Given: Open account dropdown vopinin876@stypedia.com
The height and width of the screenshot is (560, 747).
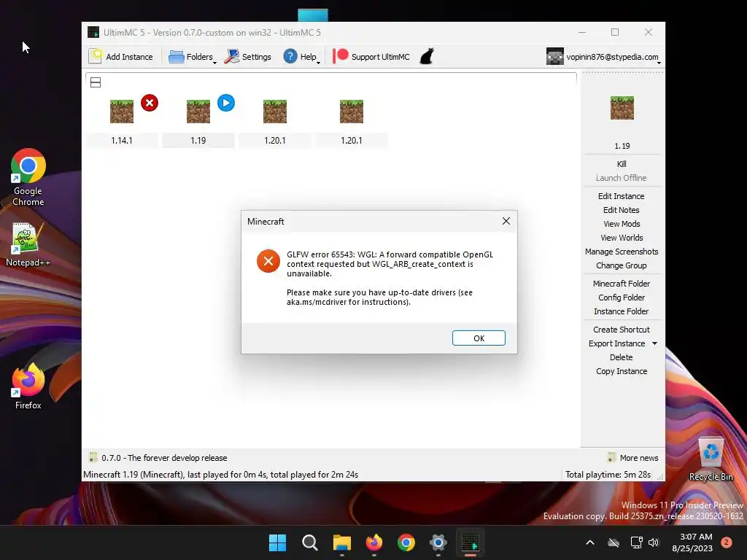Looking at the screenshot, I should pos(603,57).
